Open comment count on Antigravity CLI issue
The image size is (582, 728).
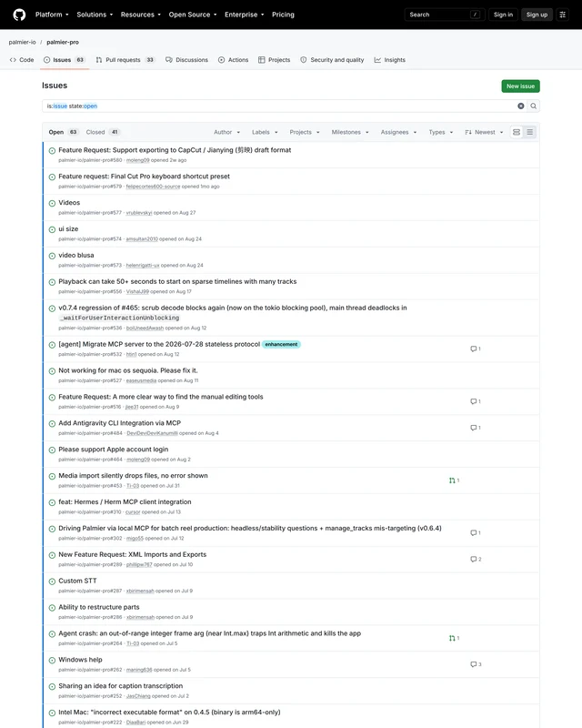point(476,428)
